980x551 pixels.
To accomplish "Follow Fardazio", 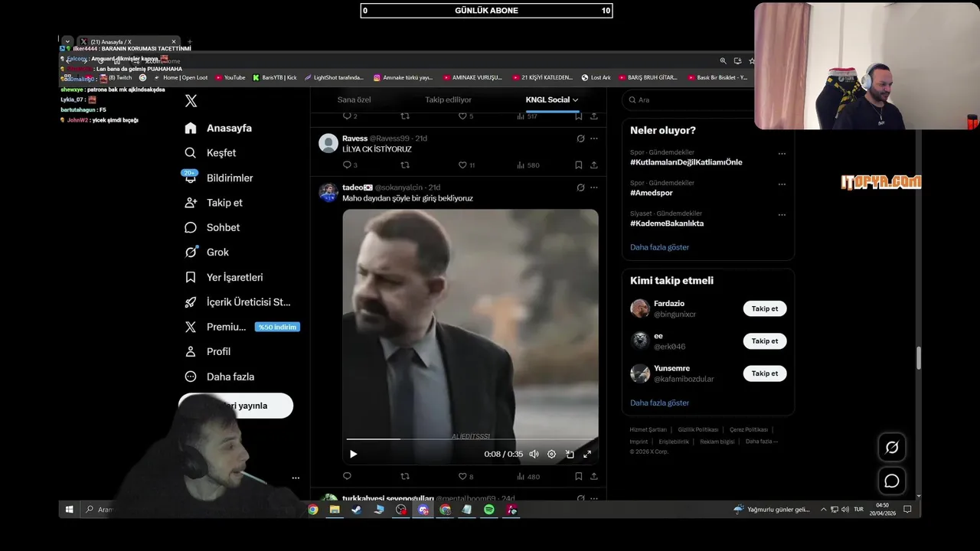I will [764, 308].
